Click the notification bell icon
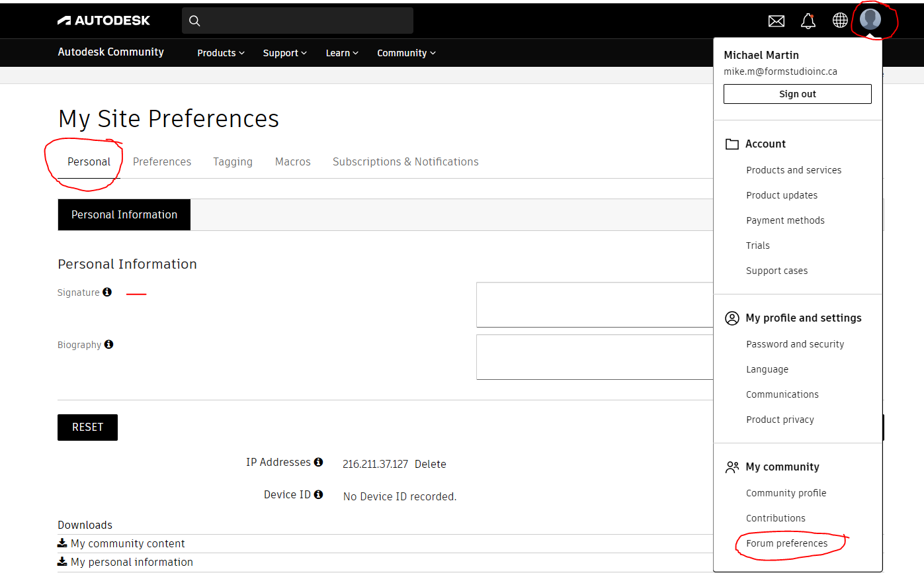924x585 pixels. 808,21
